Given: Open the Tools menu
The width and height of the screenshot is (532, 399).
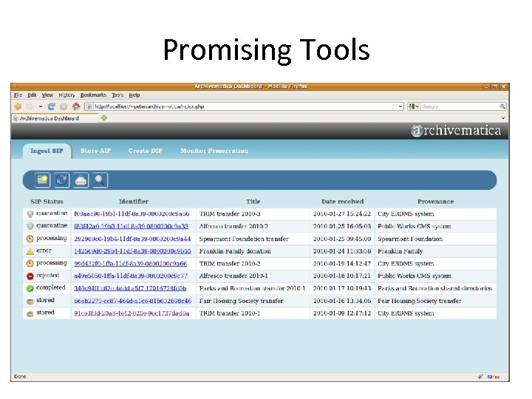Looking at the screenshot, I should click(117, 95).
